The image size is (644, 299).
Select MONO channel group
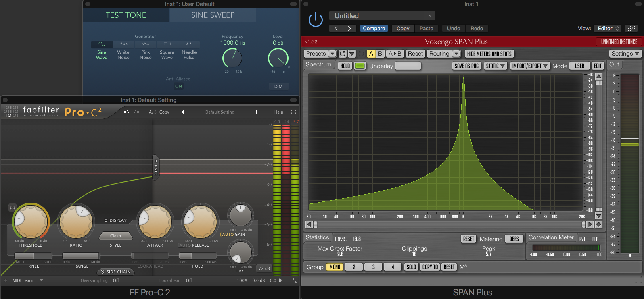pyautogui.click(x=335, y=267)
